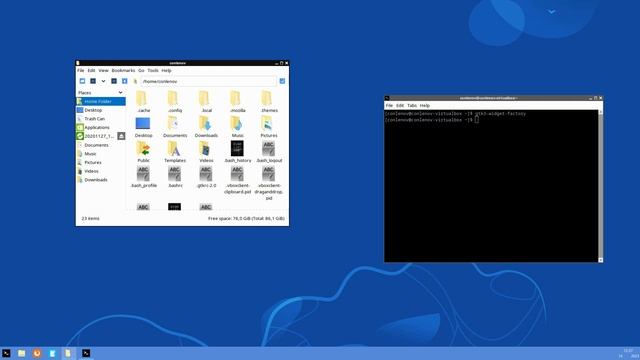Open Help menu in file manager
The height and width of the screenshot is (360, 640).
click(166, 71)
